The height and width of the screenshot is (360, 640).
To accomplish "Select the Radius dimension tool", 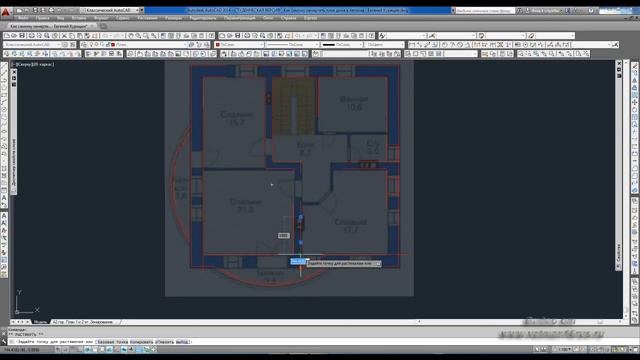I will click(x=445, y=44).
